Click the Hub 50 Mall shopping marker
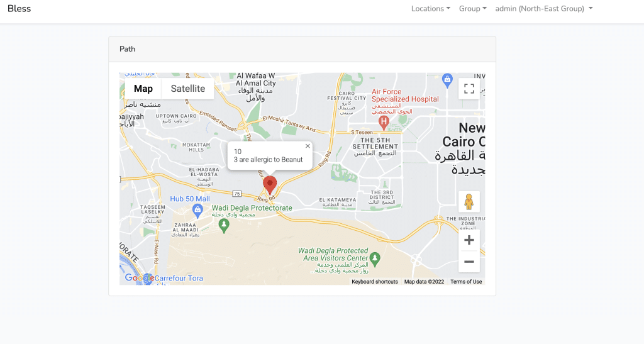 tap(197, 211)
